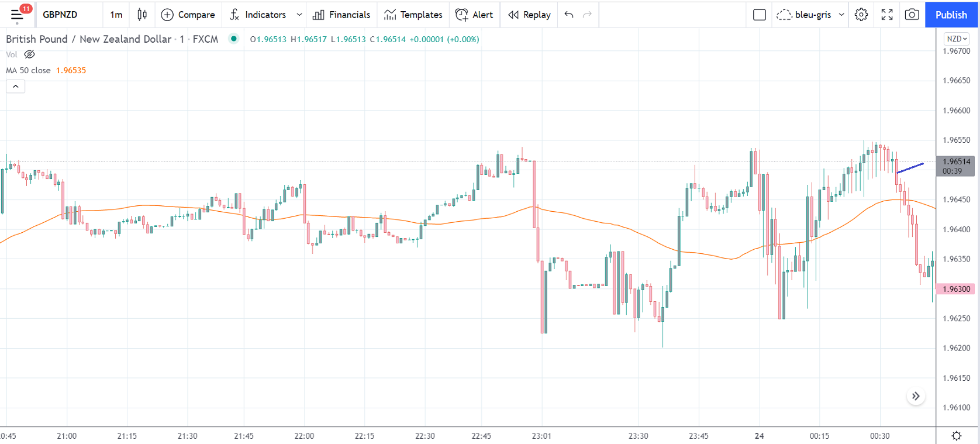Viewport: 980px width, 444px height.
Task: Open the layout selector square icon
Action: 759,15
